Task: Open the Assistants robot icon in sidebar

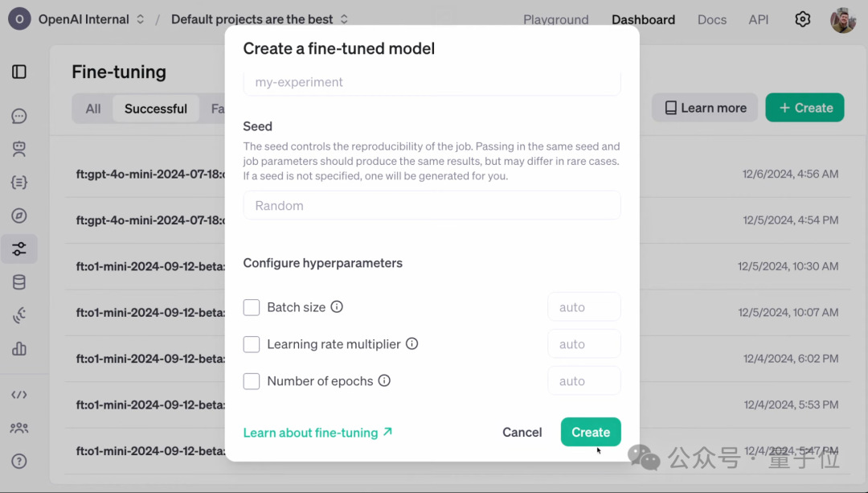Action: coord(19,149)
